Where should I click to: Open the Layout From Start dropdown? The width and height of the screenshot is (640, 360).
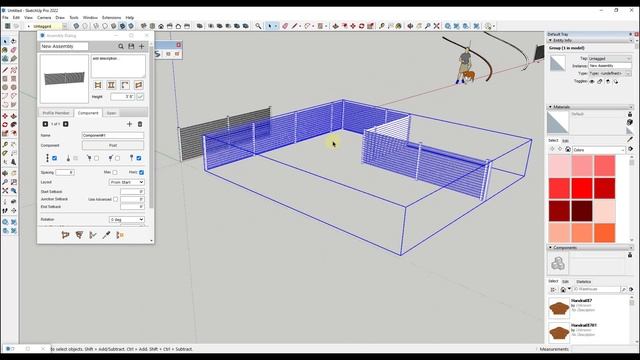coord(127,182)
